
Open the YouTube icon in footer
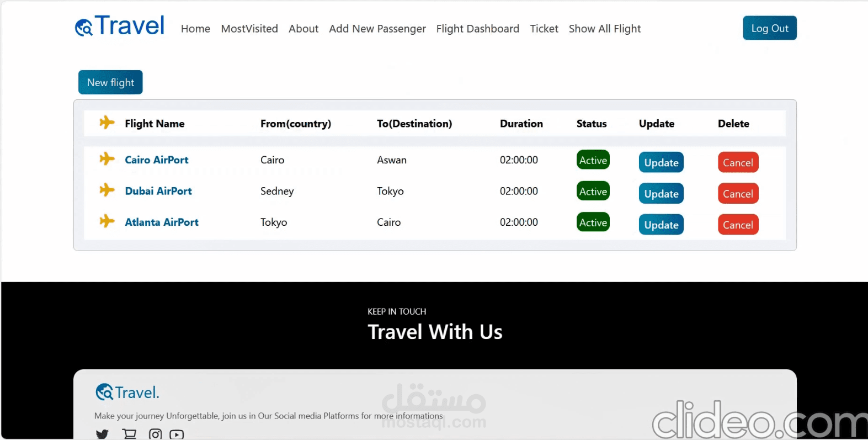click(x=177, y=434)
